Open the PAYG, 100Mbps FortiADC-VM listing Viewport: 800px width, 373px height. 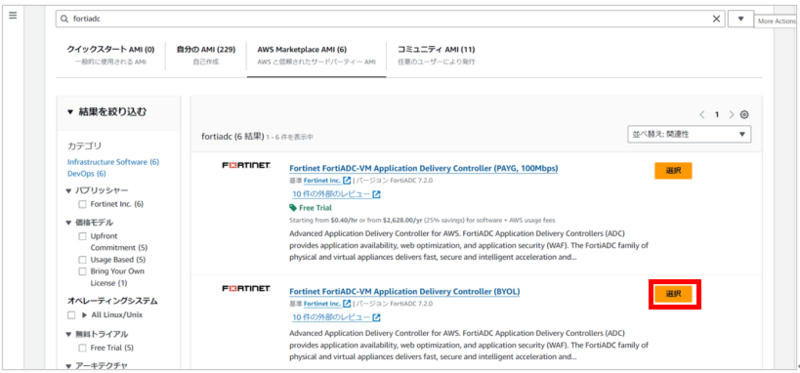[423, 168]
